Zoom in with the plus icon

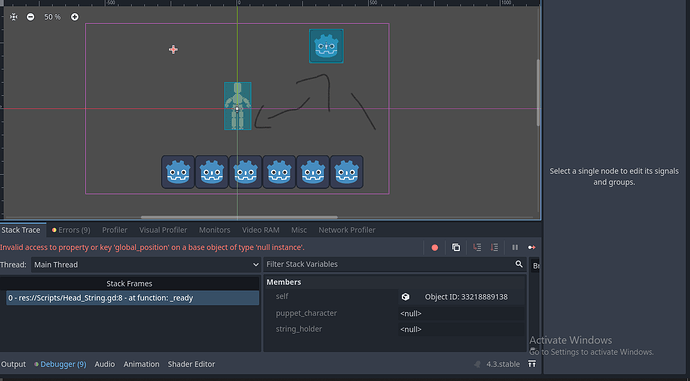pyautogui.click(x=75, y=17)
